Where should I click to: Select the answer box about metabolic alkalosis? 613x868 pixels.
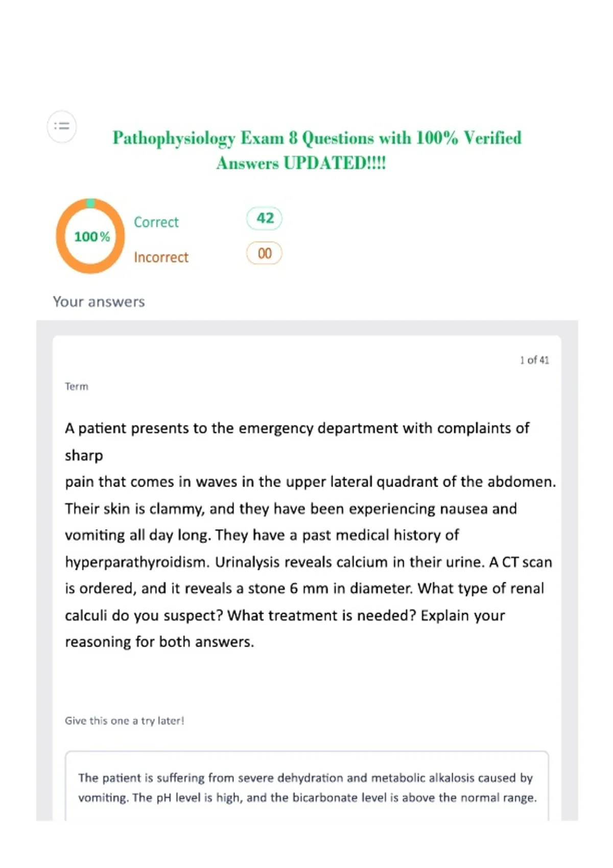pyautogui.click(x=307, y=786)
